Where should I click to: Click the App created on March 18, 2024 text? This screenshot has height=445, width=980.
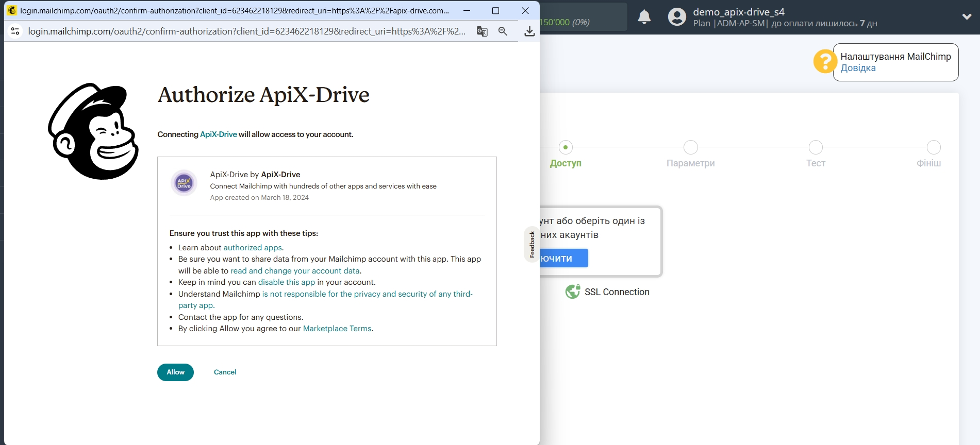pos(259,198)
